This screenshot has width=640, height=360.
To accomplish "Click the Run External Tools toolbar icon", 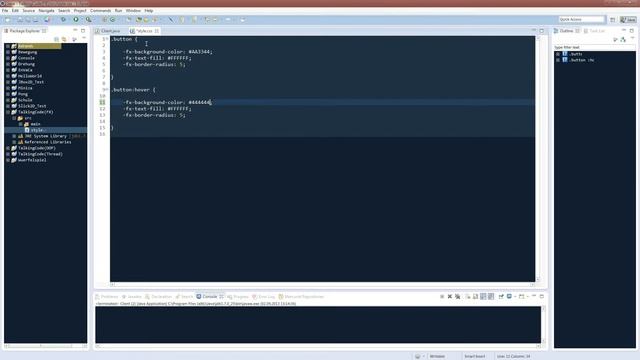I will pos(89,20).
